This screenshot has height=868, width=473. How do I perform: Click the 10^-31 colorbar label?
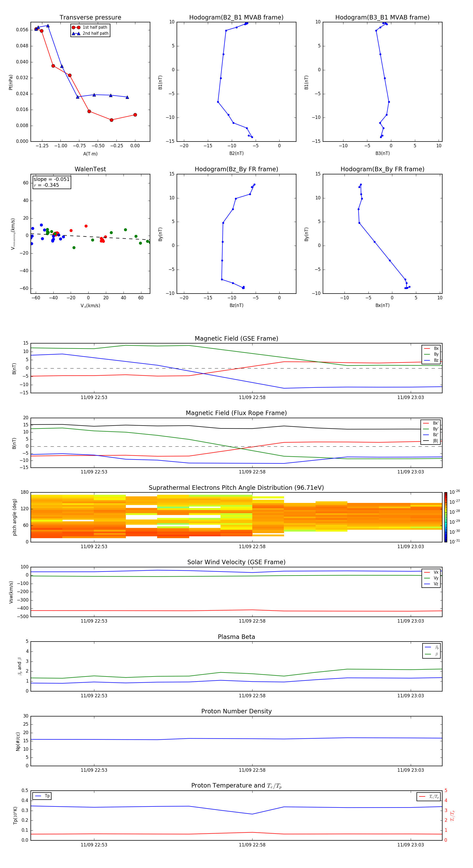point(455,542)
